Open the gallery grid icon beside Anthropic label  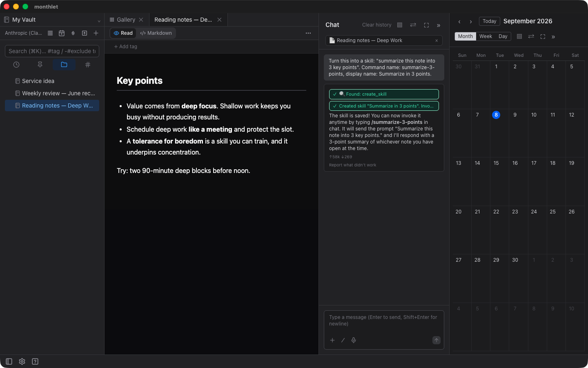click(x=50, y=33)
